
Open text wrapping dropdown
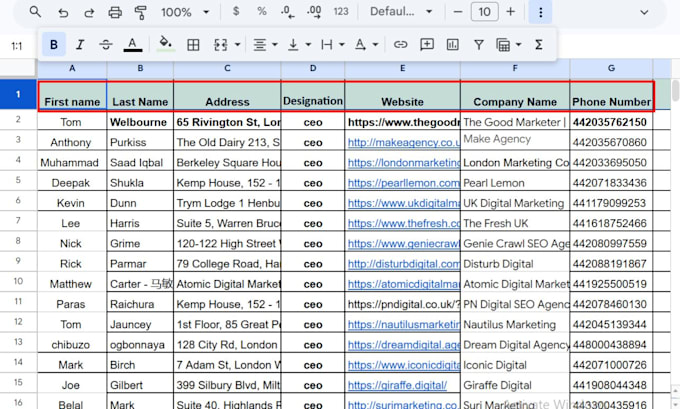[332, 45]
